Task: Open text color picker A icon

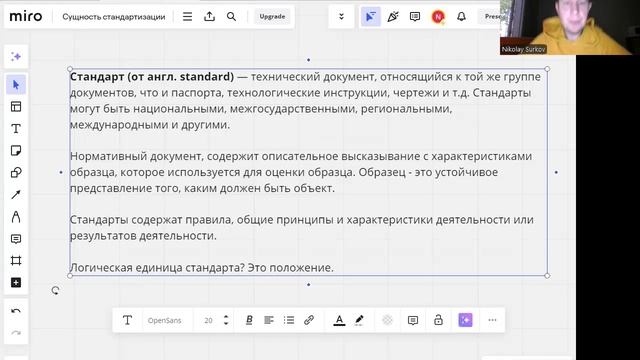Action: [x=339, y=320]
